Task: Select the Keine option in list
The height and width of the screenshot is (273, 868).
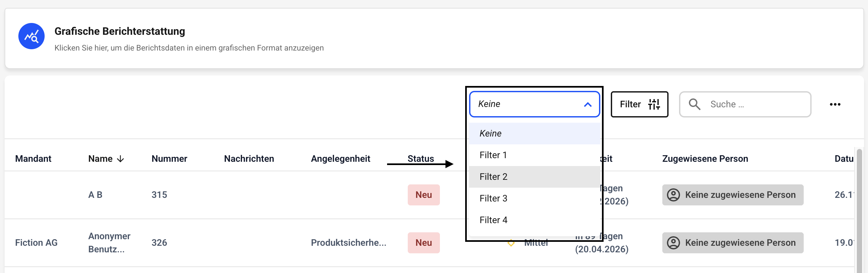Action: (491, 134)
